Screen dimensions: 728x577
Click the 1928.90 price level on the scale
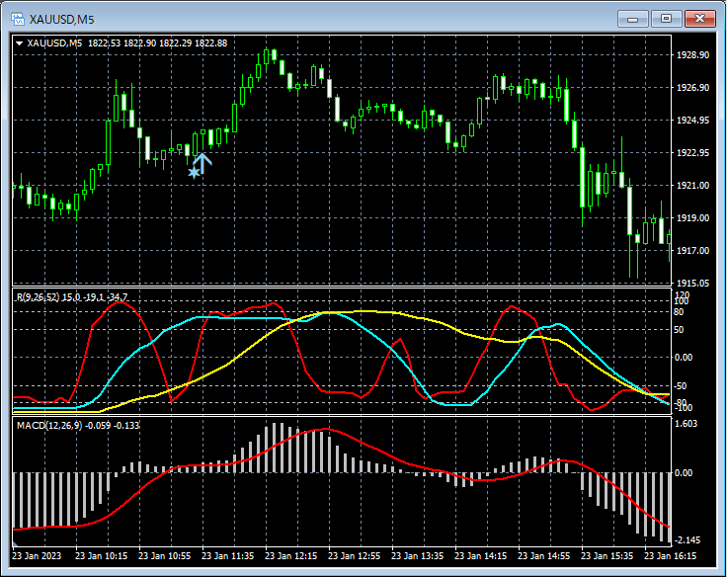click(x=690, y=55)
